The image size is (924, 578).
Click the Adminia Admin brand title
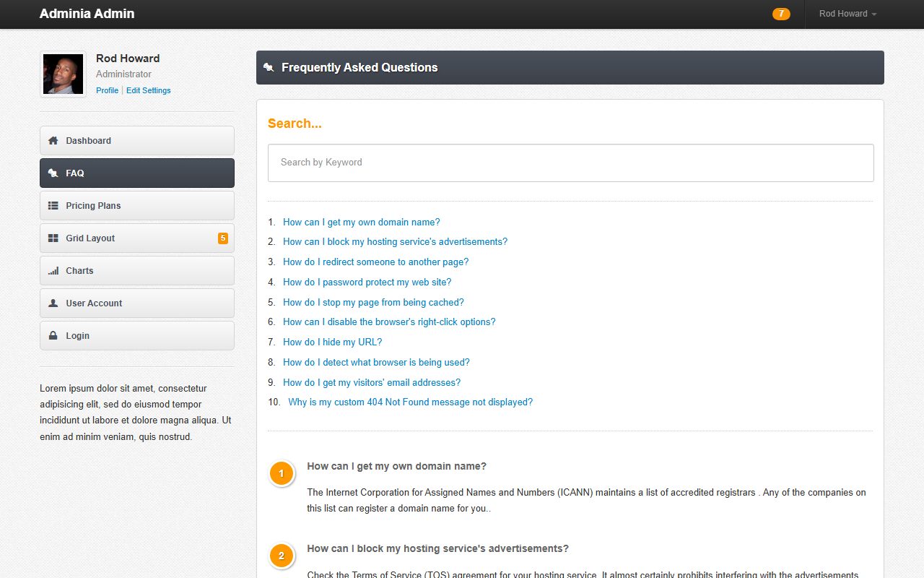point(87,14)
